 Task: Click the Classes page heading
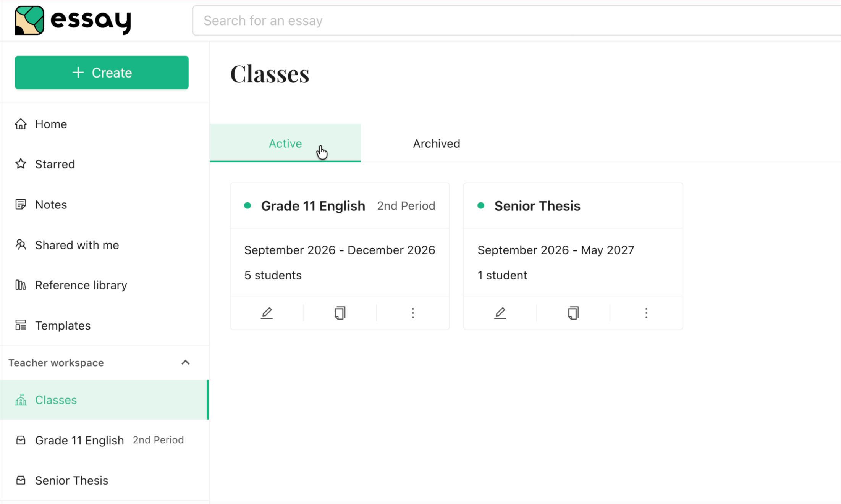(270, 74)
